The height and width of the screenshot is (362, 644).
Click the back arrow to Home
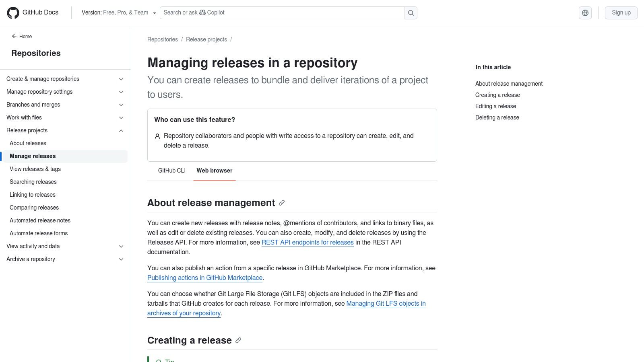[14, 36]
